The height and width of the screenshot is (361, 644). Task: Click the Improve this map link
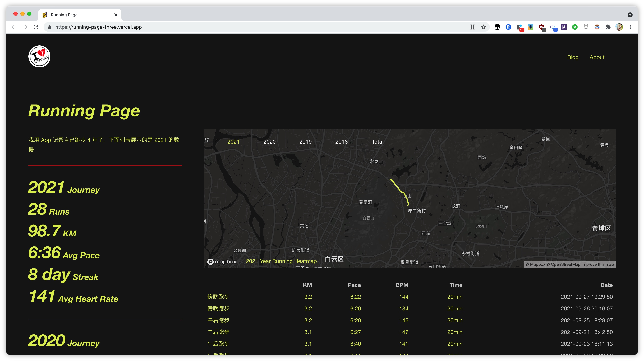pyautogui.click(x=597, y=264)
